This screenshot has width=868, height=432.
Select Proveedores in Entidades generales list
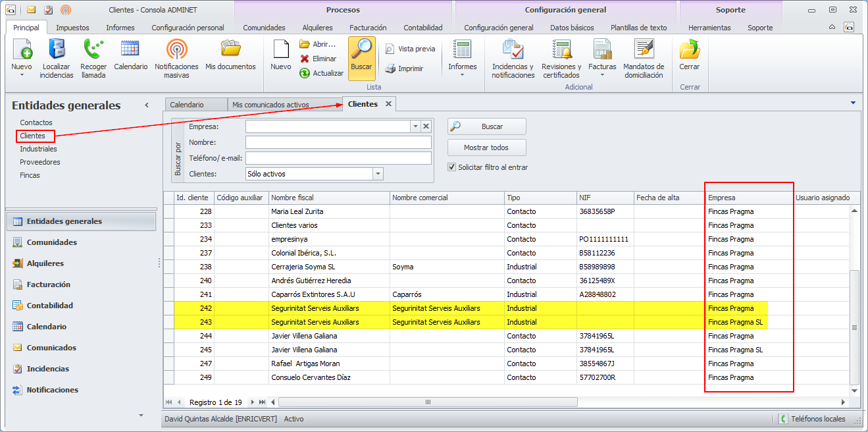pos(40,162)
